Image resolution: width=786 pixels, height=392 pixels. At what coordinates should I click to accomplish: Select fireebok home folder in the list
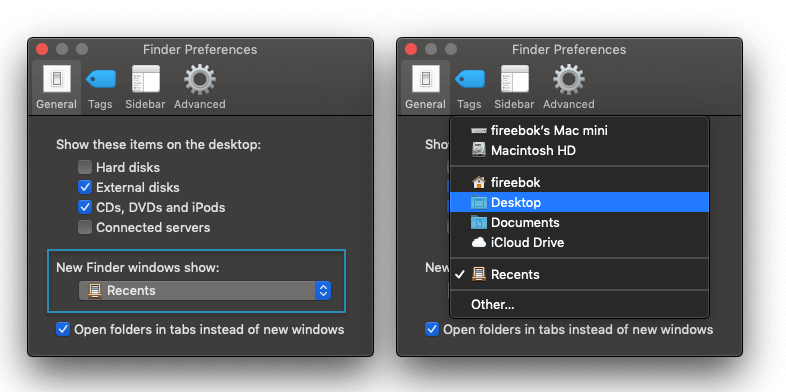[x=579, y=182]
